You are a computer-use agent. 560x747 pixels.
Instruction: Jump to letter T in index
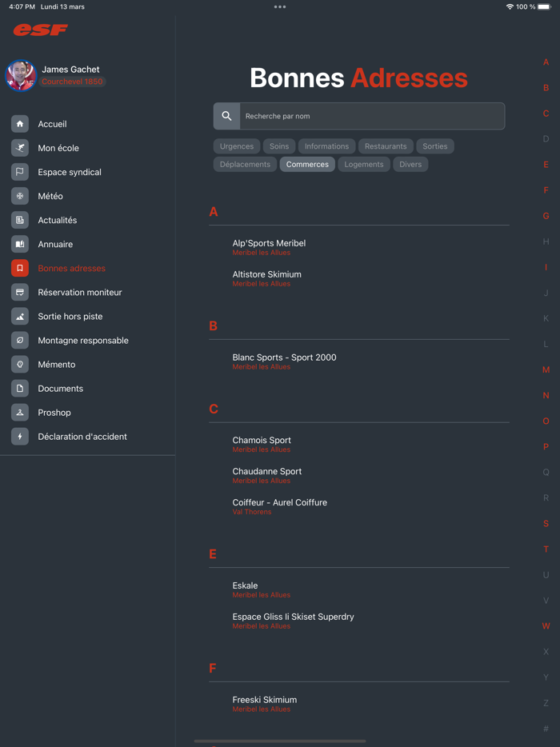pyautogui.click(x=546, y=549)
